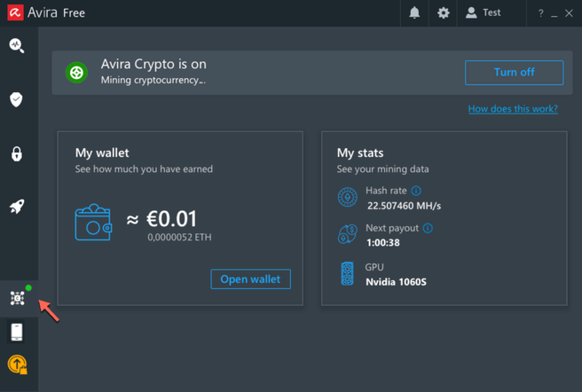Open the Test user account menu

pos(484,13)
